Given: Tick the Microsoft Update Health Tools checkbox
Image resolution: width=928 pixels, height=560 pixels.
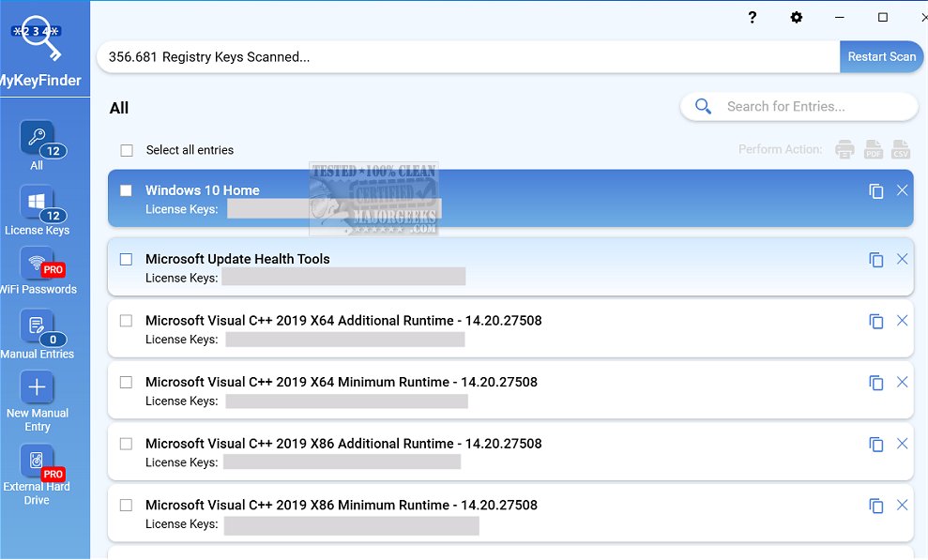Looking at the screenshot, I should click(127, 259).
